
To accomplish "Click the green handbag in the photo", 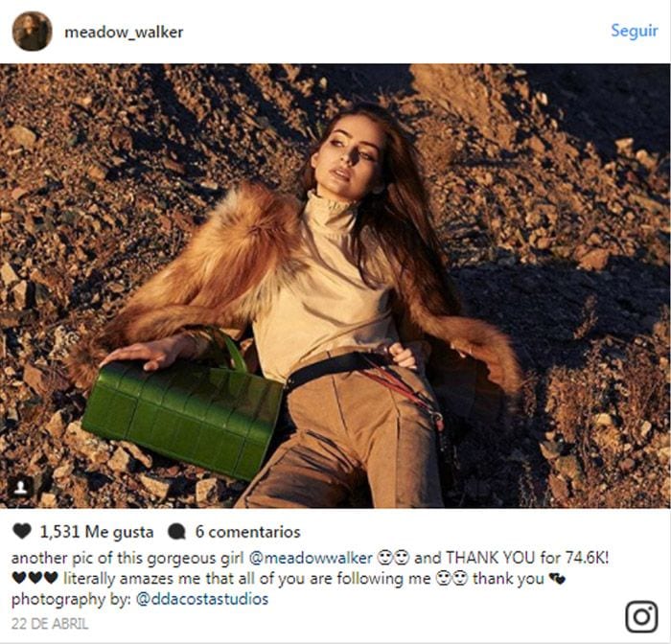I will 183,414.
